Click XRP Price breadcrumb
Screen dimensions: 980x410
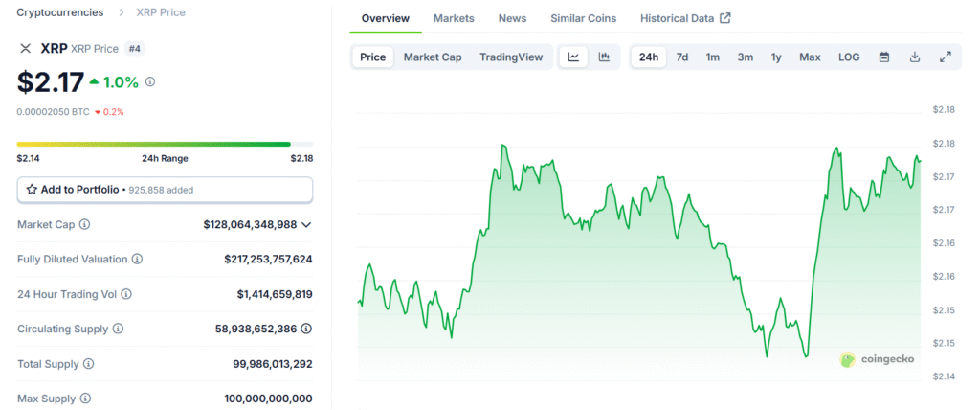click(161, 12)
